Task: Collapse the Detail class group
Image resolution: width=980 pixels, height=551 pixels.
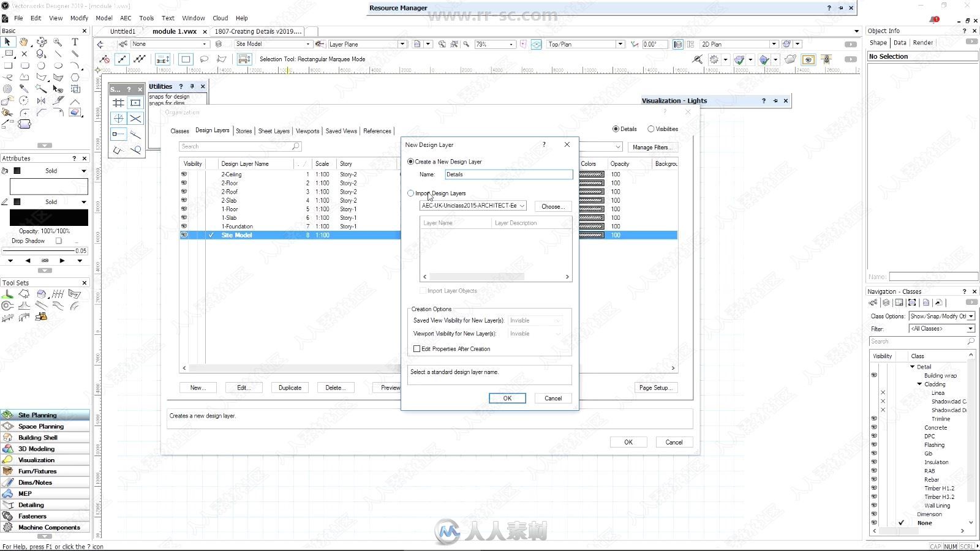Action: click(x=912, y=367)
